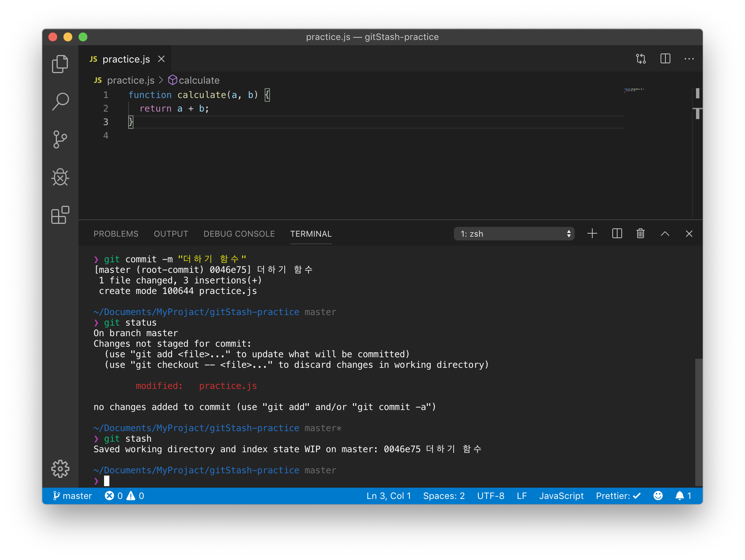The width and height of the screenshot is (745, 560).
Task: Maximize the terminal panel with chevron
Action: (665, 234)
